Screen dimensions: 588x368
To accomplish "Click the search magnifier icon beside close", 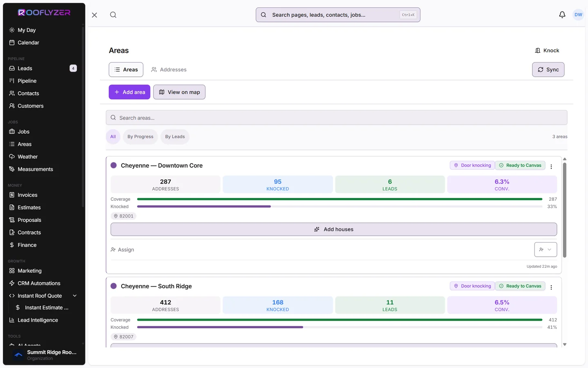I will [113, 15].
